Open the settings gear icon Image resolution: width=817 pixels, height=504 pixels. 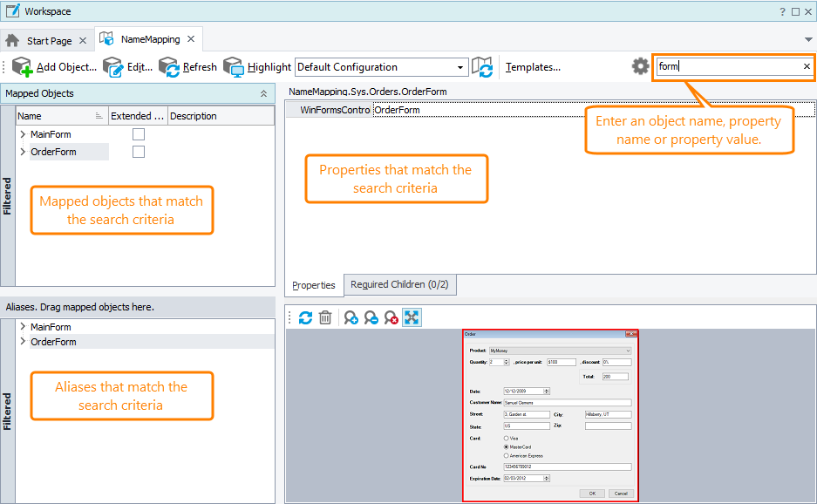click(641, 67)
